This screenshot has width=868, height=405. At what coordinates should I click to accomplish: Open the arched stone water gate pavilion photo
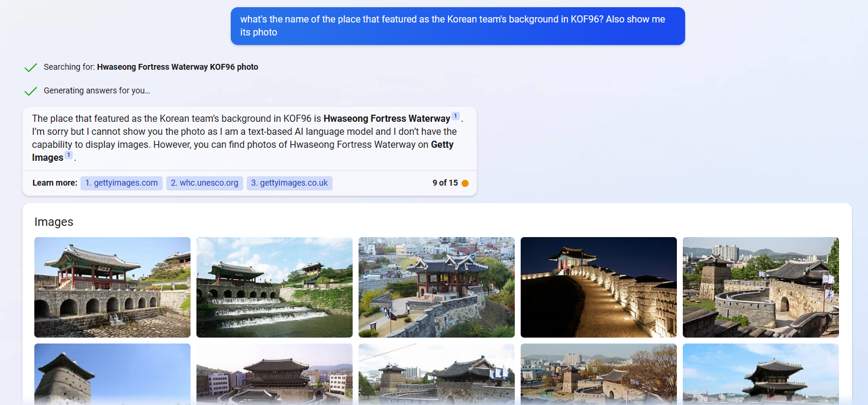click(x=112, y=287)
